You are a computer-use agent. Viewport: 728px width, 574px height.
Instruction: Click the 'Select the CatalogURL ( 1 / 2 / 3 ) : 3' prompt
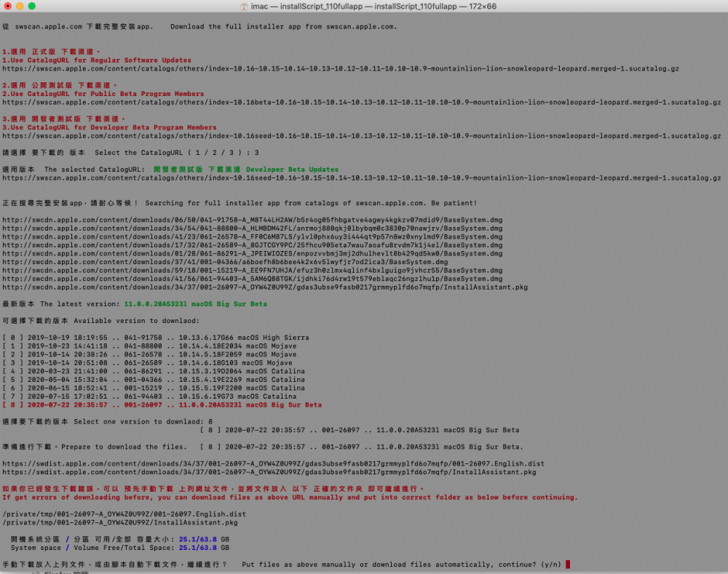pyautogui.click(x=177, y=153)
